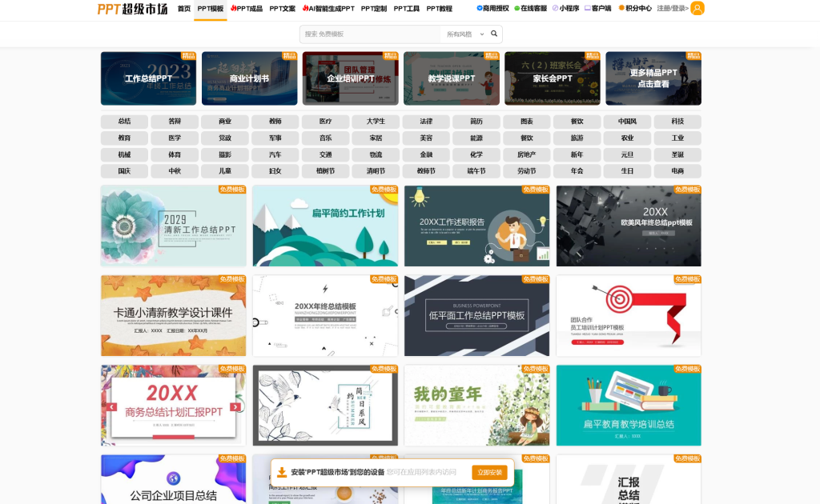The height and width of the screenshot is (504, 820).
Task: Click the search magnifier icon
Action: [494, 34]
